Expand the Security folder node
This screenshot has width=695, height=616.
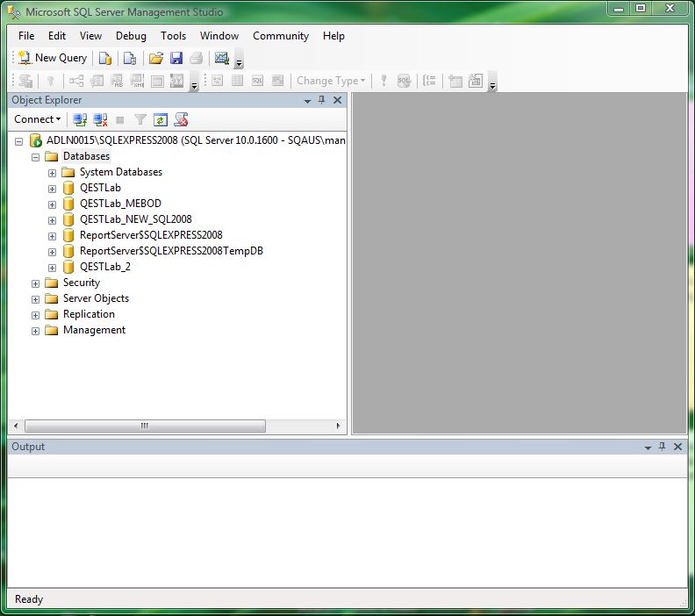coord(36,283)
